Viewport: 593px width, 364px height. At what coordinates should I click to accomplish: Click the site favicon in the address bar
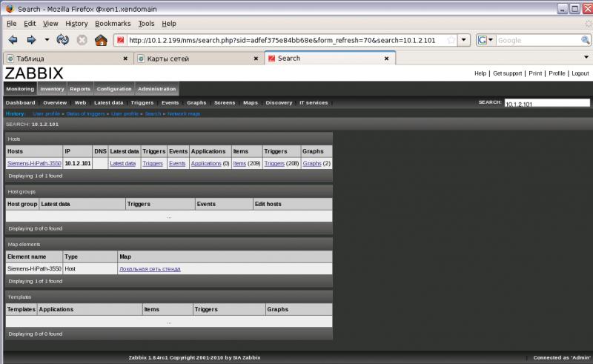[x=121, y=40]
